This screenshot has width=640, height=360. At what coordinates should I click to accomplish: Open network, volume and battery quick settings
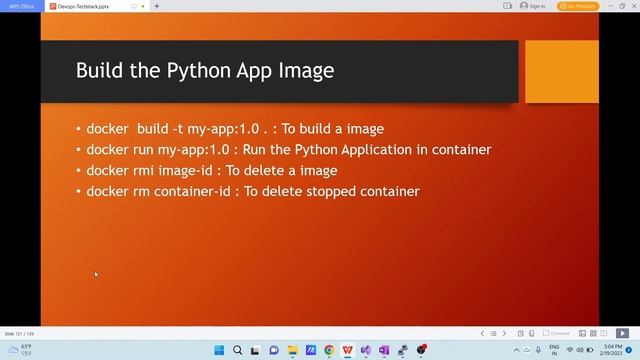(580, 350)
